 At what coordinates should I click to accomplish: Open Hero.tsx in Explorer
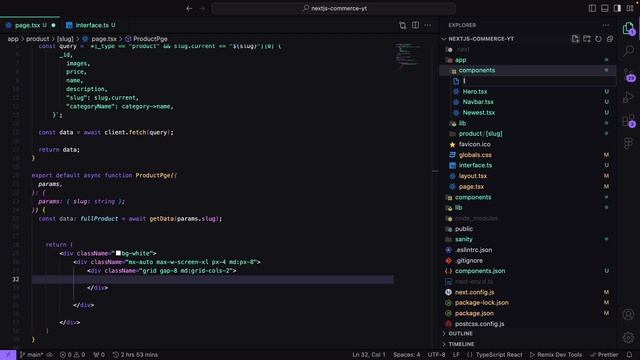[475, 91]
